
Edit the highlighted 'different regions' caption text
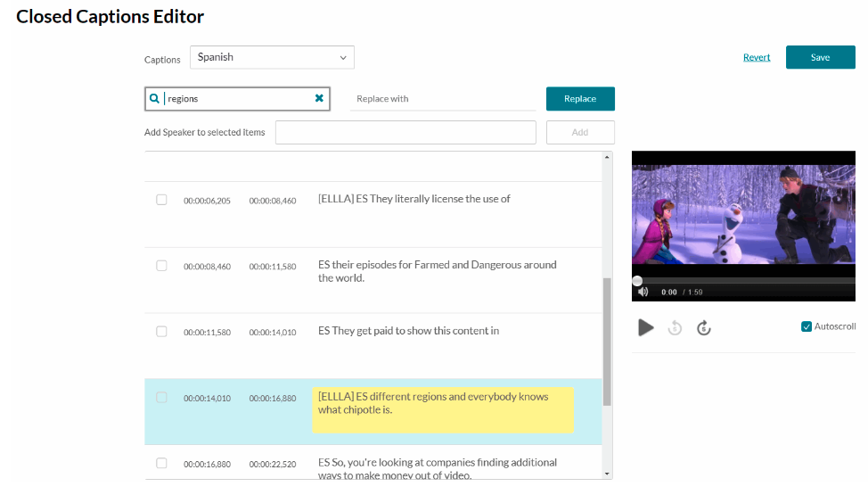click(442, 404)
